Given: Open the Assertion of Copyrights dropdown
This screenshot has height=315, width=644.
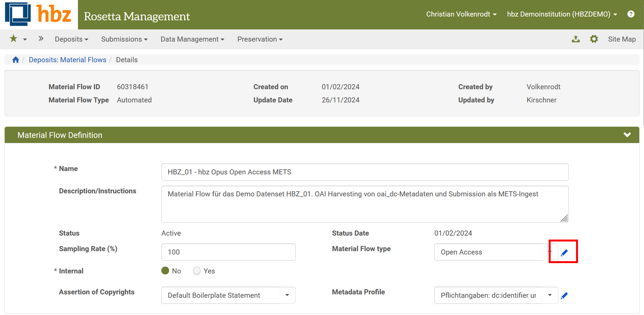Looking at the screenshot, I should tap(287, 295).
